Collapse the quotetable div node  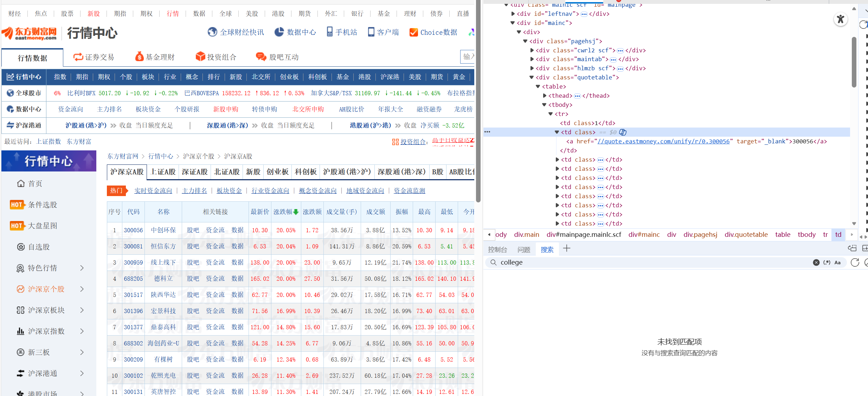click(x=532, y=77)
